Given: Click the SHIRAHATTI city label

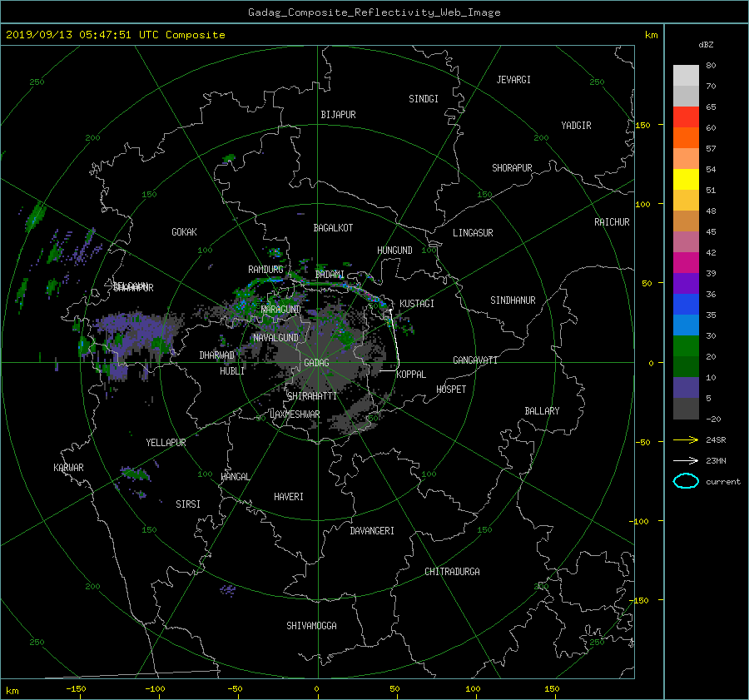Looking at the screenshot, I should tap(312, 396).
